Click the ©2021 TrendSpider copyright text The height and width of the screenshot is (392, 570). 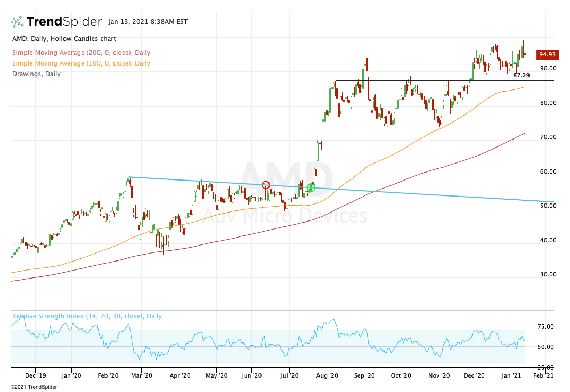click(34, 387)
